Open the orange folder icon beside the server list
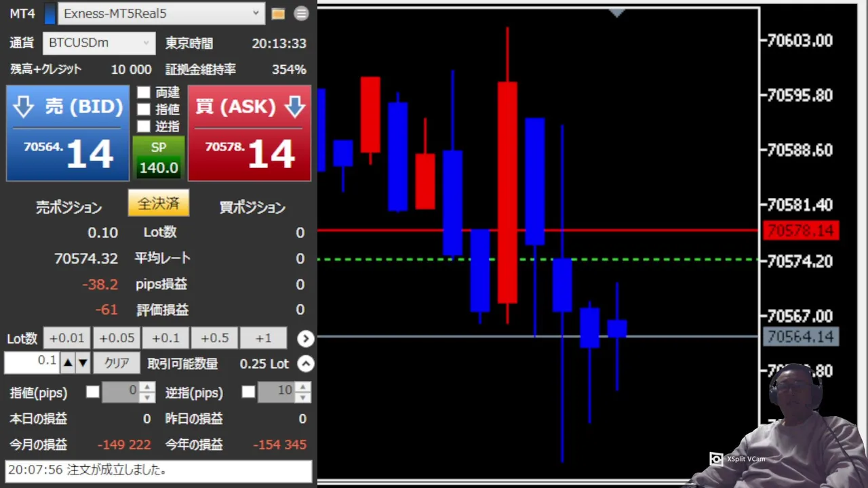Screen dimensions: 868x488 [278, 14]
